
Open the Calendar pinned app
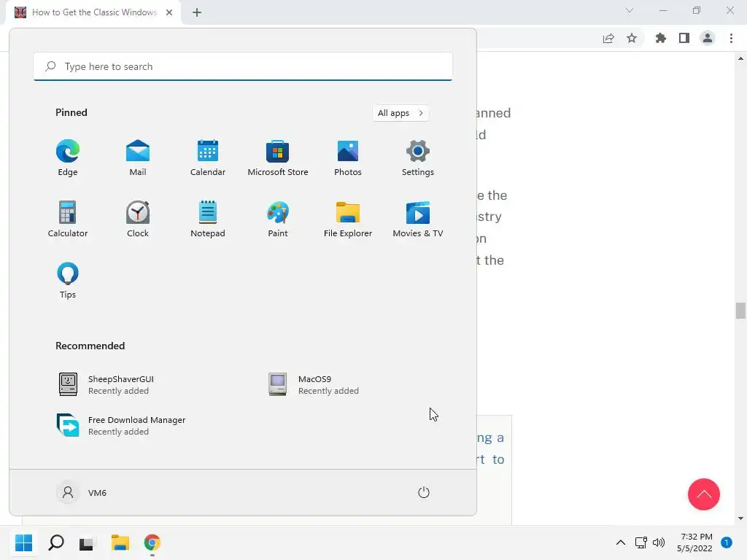click(x=208, y=158)
